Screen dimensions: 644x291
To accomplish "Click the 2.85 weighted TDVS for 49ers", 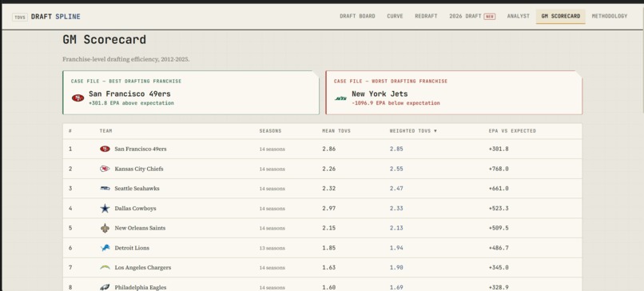I will click(x=396, y=149).
